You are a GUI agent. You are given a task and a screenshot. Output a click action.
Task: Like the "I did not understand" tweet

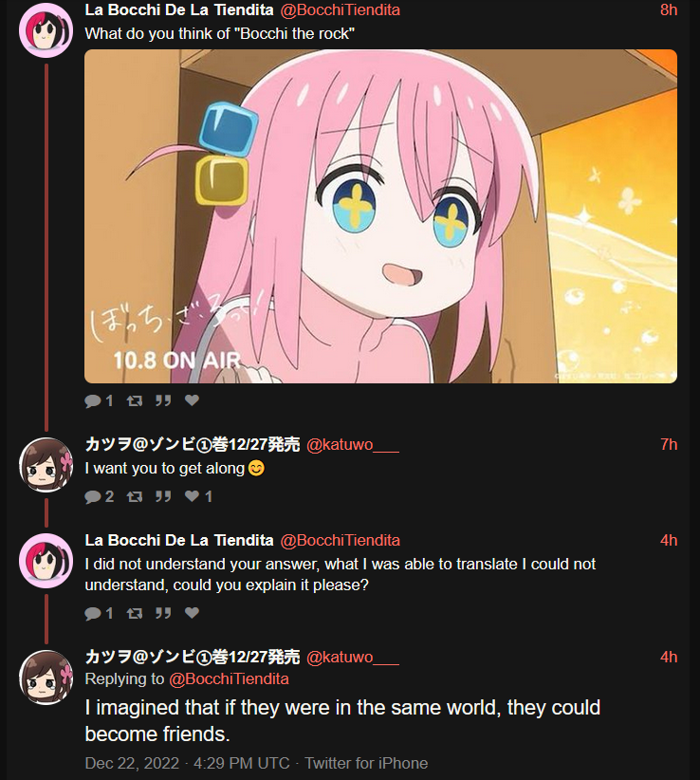click(192, 612)
